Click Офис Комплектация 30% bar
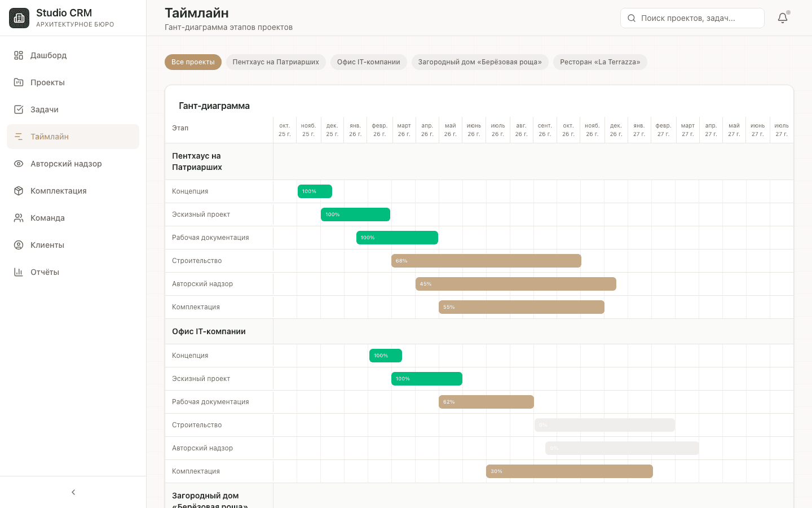The height and width of the screenshot is (508, 812). [570, 471]
